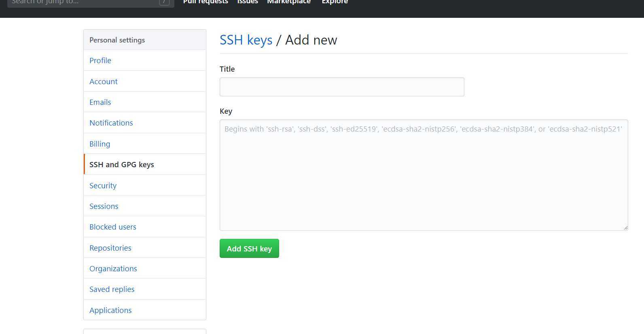Open Organizations settings

coord(144,268)
